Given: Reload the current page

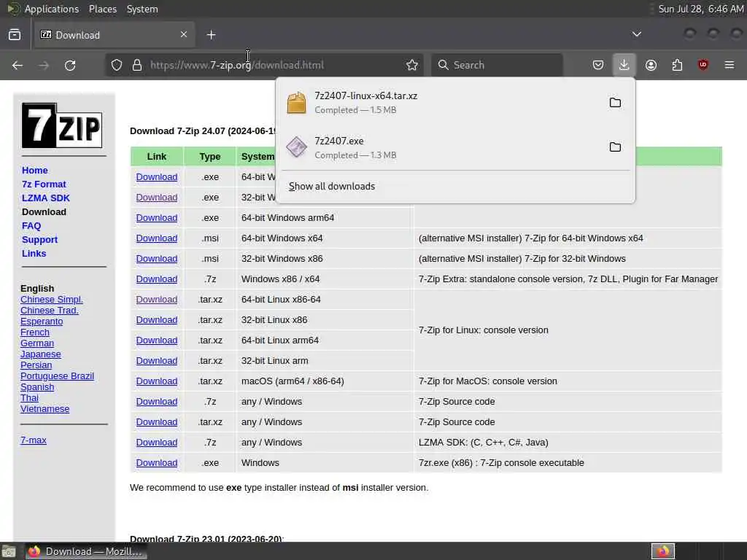Looking at the screenshot, I should 70,65.
